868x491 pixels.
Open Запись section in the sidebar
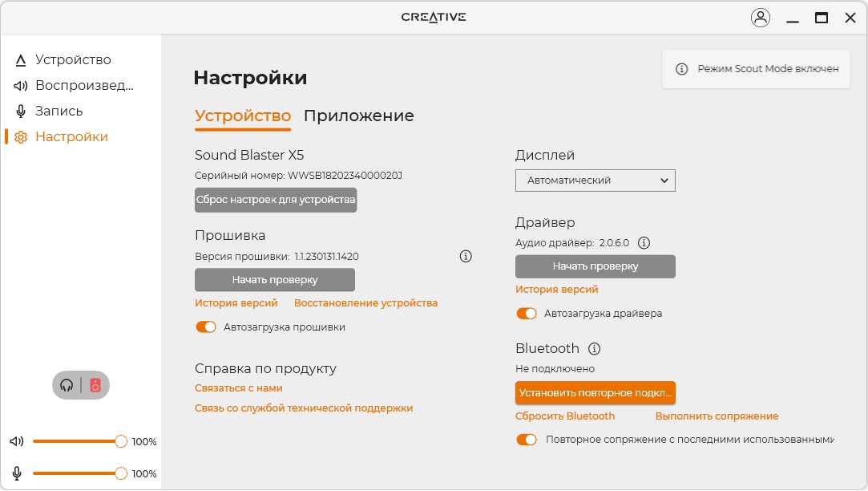coord(59,112)
